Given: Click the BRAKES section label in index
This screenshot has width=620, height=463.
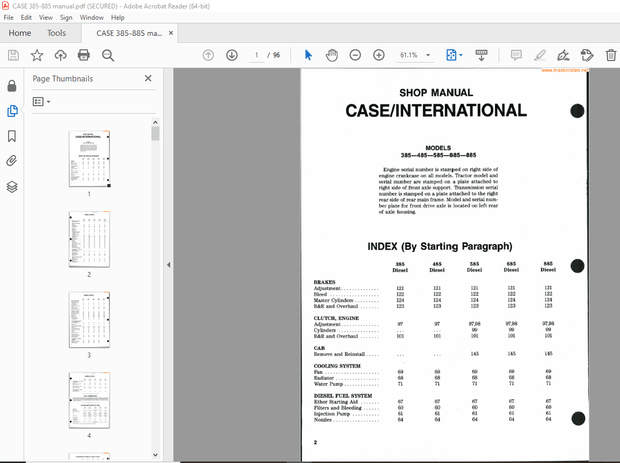Looking at the screenshot, I should pos(324,282).
